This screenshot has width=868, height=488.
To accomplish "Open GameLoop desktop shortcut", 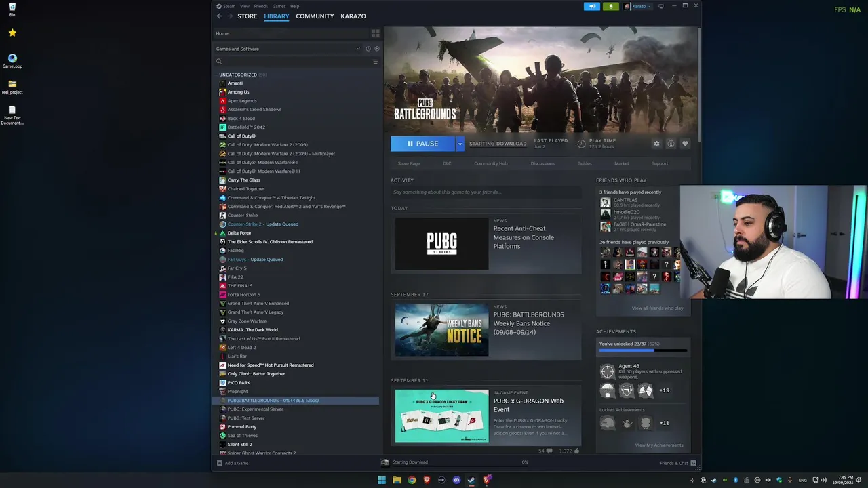I will [x=12, y=61].
